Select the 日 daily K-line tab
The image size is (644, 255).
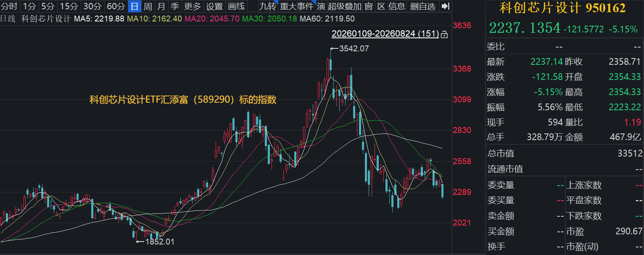pos(135,6)
